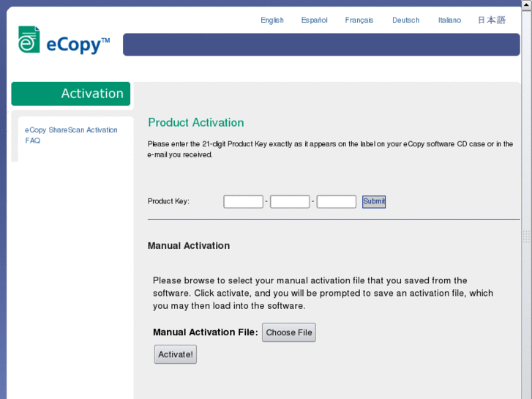Open eCopy ShareScan Activation FAQ

click(x=71, y=135)
